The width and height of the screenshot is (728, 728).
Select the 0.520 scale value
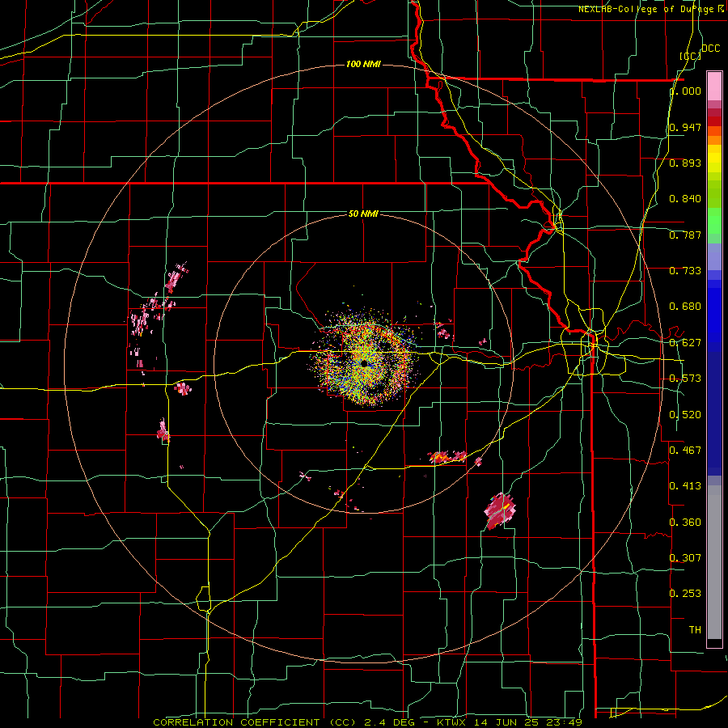click(685, 415)
